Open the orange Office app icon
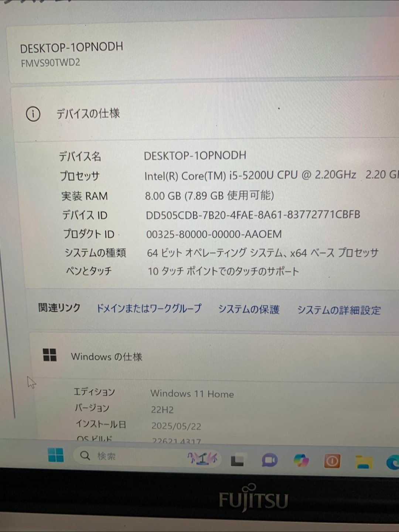 [332, 461]
